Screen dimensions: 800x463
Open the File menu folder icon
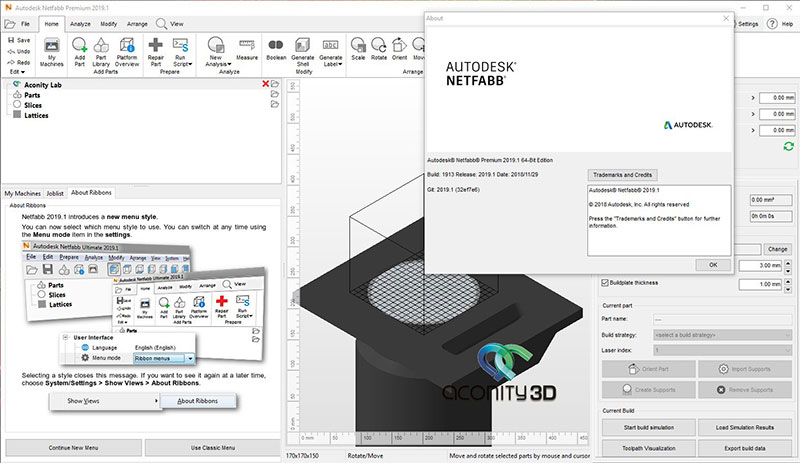tap(10, 24)
